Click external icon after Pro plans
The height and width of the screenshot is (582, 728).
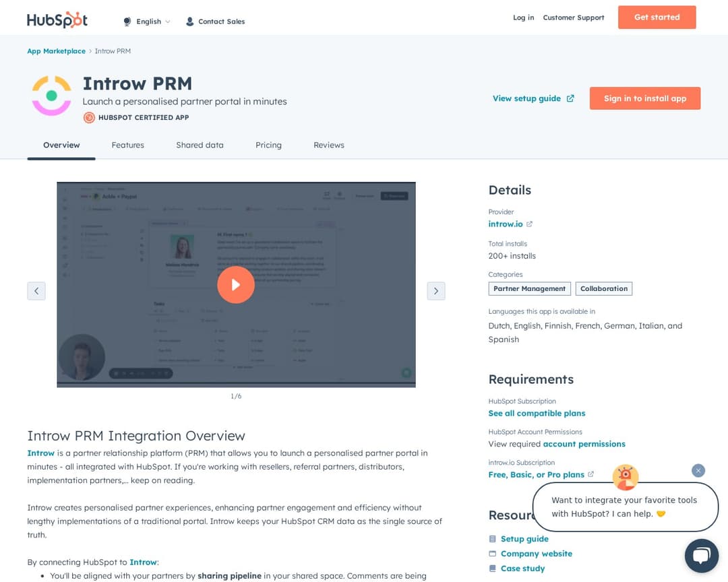point(590,474)
